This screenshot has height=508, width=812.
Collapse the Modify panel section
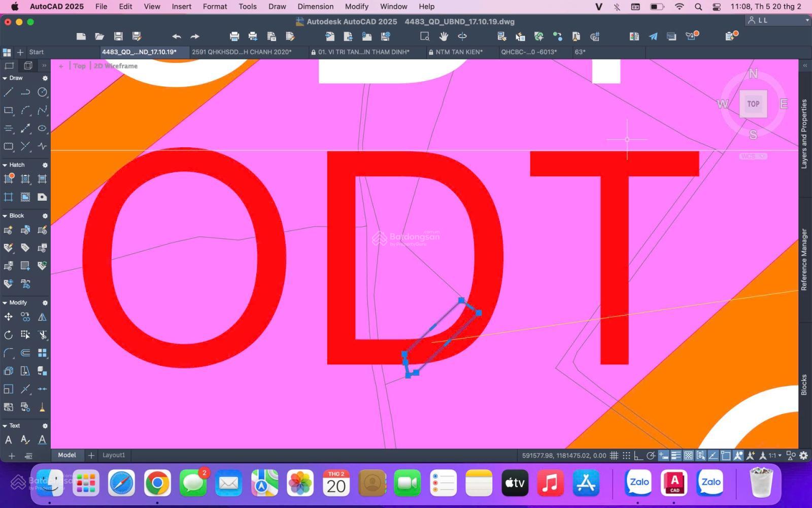coord(5,303)
